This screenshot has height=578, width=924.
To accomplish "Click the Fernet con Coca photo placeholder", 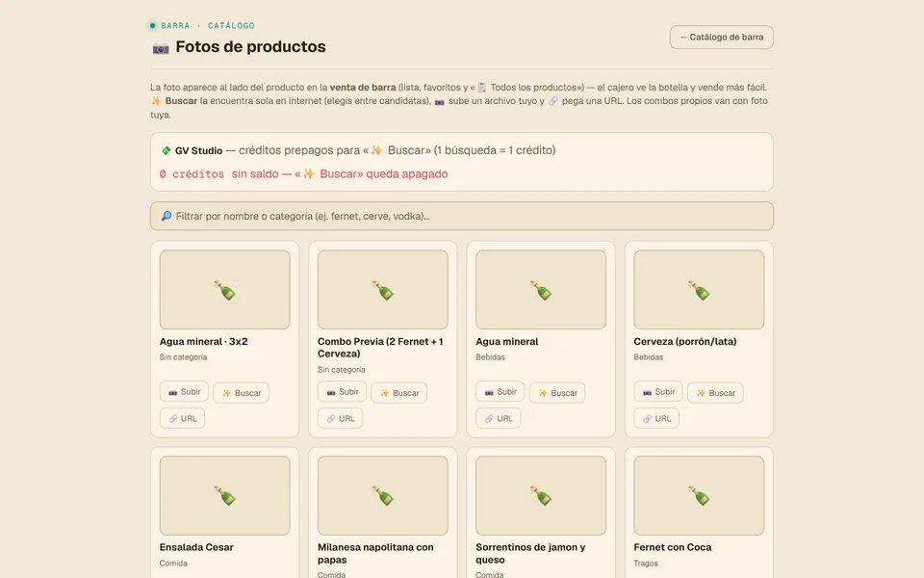I will tap(699, 495).
